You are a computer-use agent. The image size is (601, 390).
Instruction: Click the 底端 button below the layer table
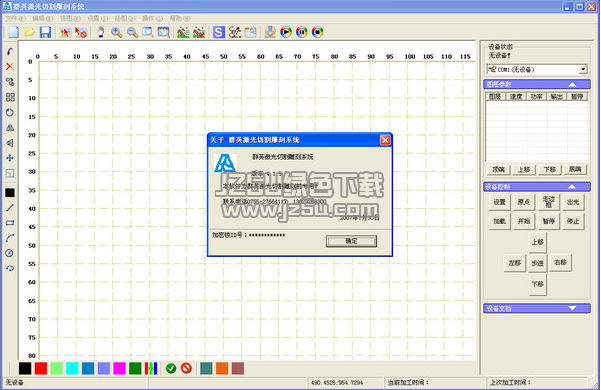(x=575, y=169)
